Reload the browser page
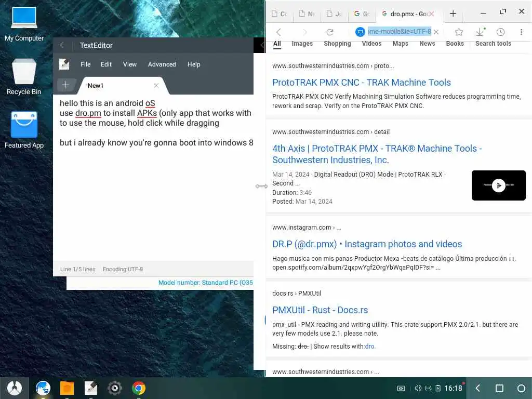532x399 pixels. 330,32
